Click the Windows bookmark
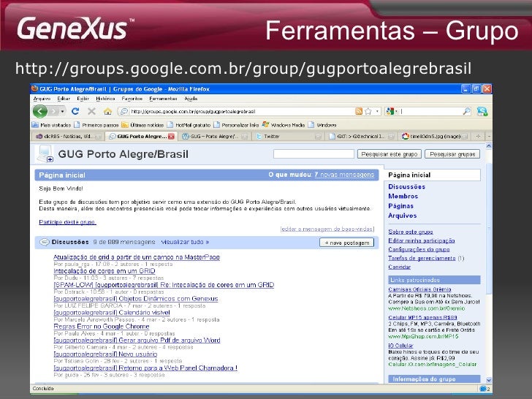 click(322, 125)
